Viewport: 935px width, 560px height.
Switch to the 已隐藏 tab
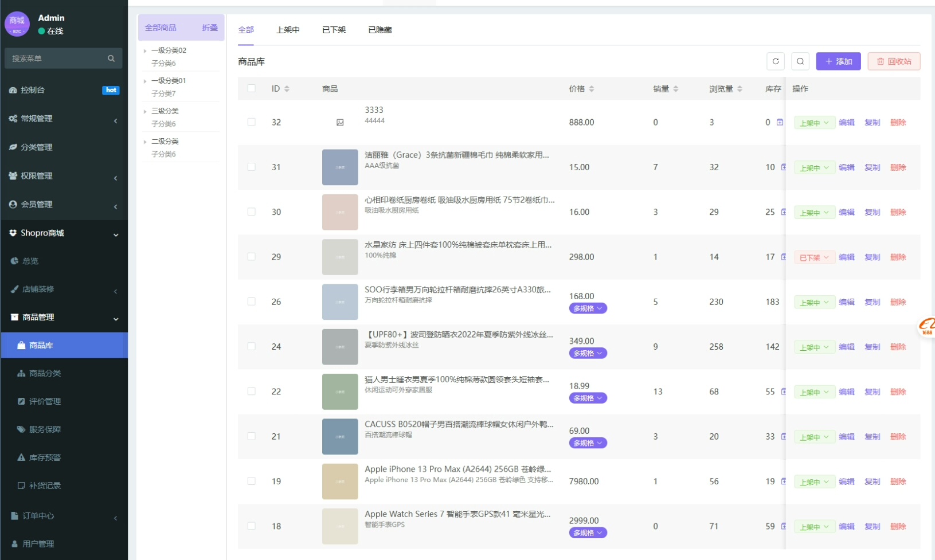(380, 30)
